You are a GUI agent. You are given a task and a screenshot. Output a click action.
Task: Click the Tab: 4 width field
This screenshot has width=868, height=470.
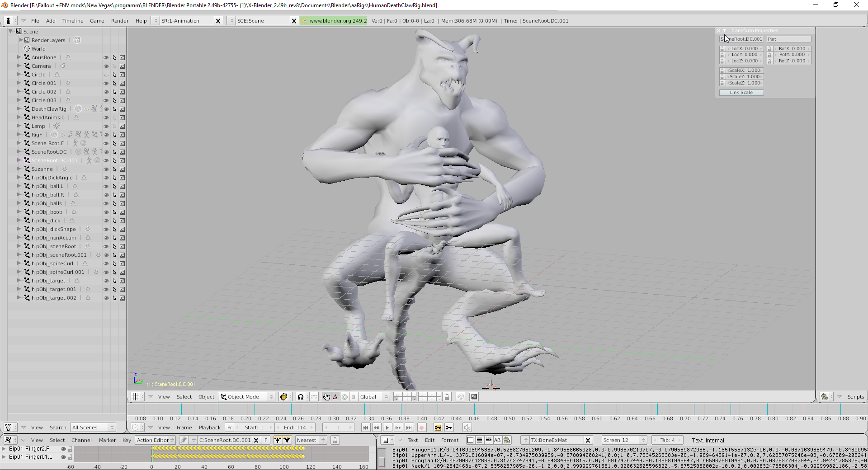pyautogui.click(x=667, y=440)
